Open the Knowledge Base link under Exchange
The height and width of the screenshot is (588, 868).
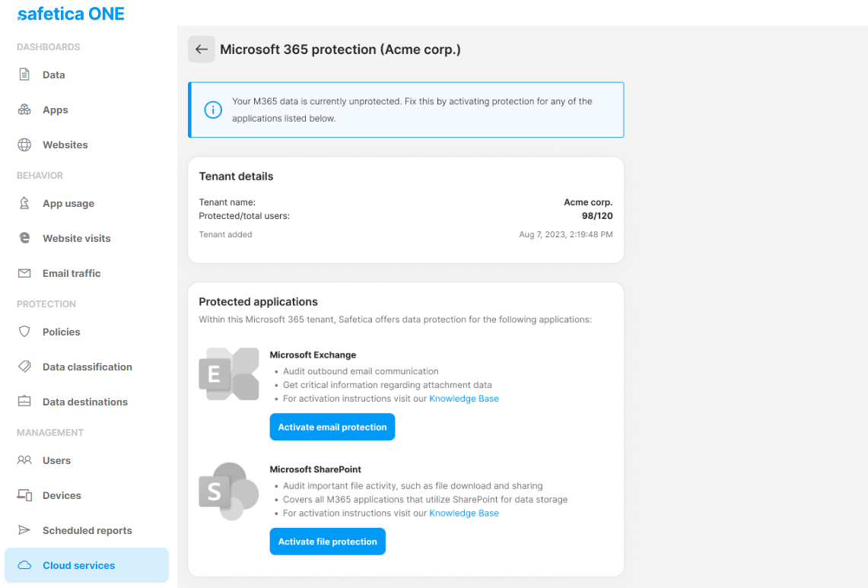(464, 398)
